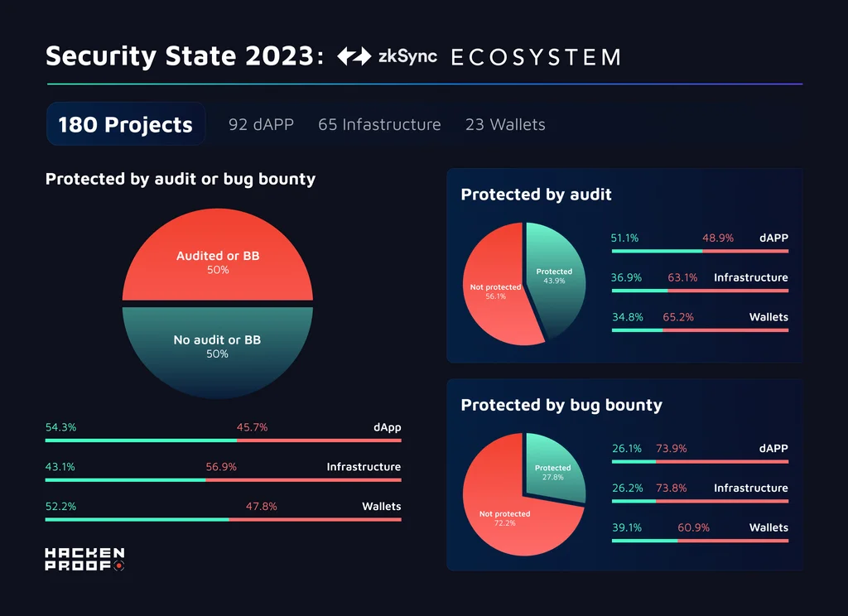Click the 73.8% value
848x616 pixels.
click(x=672, y=488)
